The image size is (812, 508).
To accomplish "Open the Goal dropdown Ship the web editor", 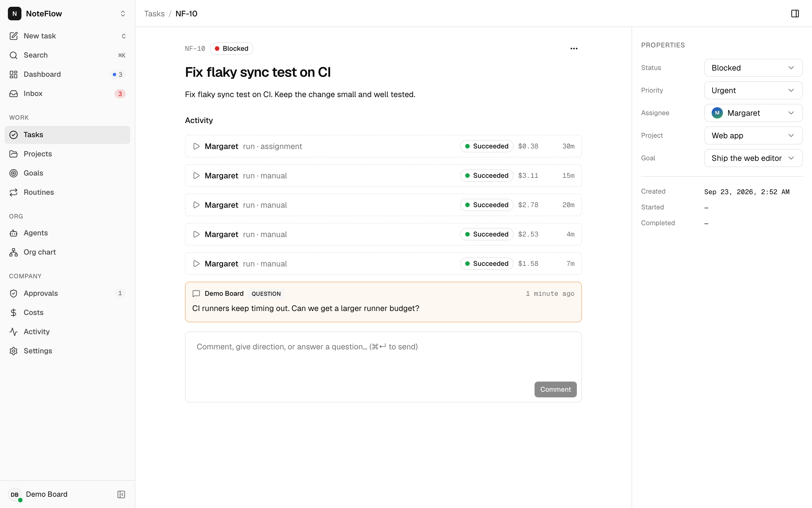I will (753, 158).
